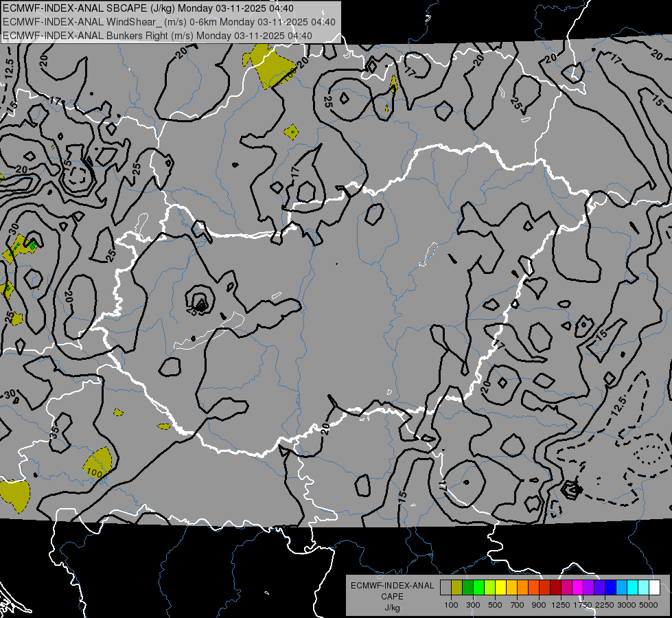
Task: Pick the pure blue legend swatch
Action: click(610, 588)
